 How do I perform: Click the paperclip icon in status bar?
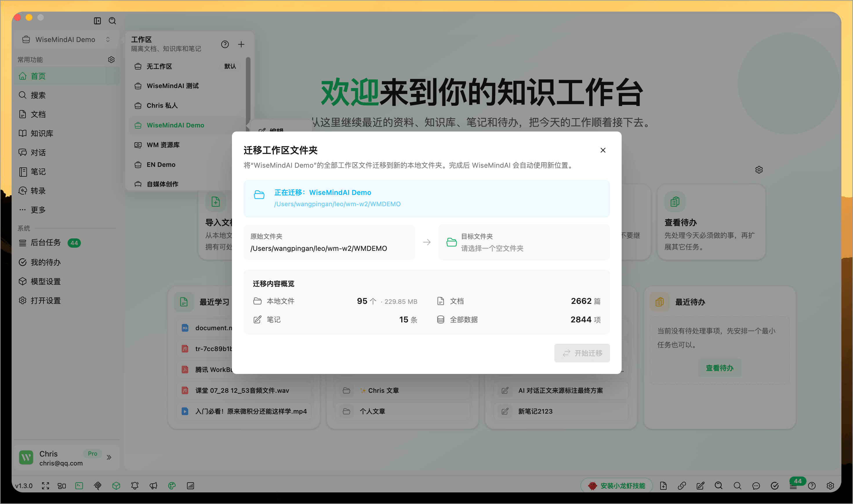click(98, 486)
